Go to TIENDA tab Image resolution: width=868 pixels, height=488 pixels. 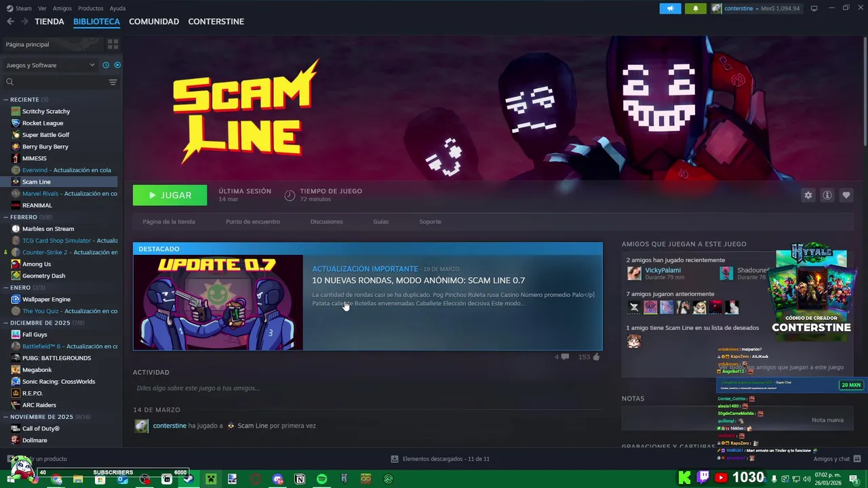pyautogui.click(x=50, y=22)
